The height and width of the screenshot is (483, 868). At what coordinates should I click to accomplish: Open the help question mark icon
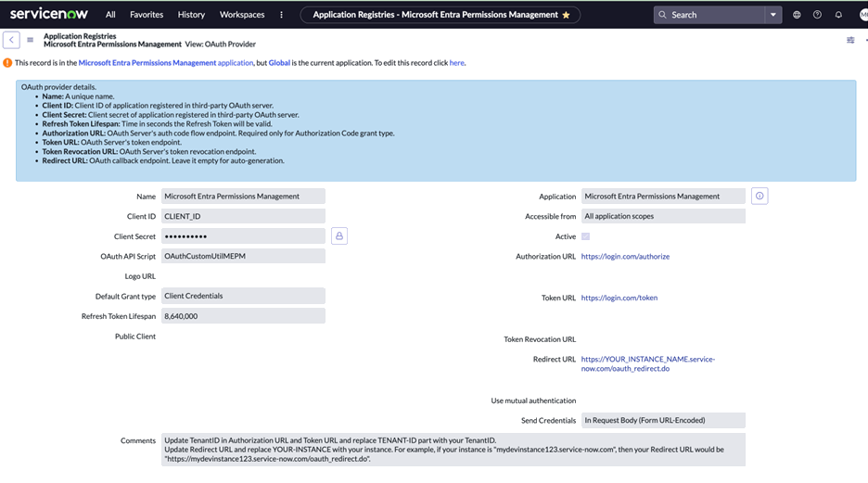pyautogui.click(x=817, y=15)
